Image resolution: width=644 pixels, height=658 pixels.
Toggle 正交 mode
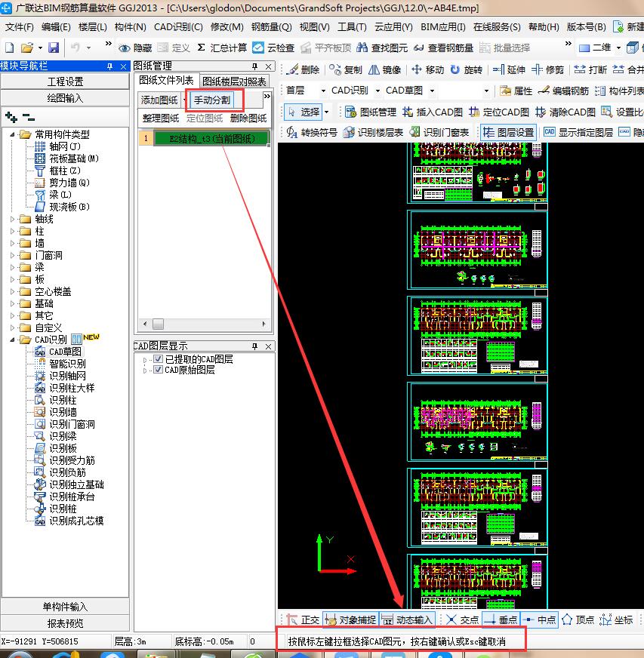[x=303, y=620]
